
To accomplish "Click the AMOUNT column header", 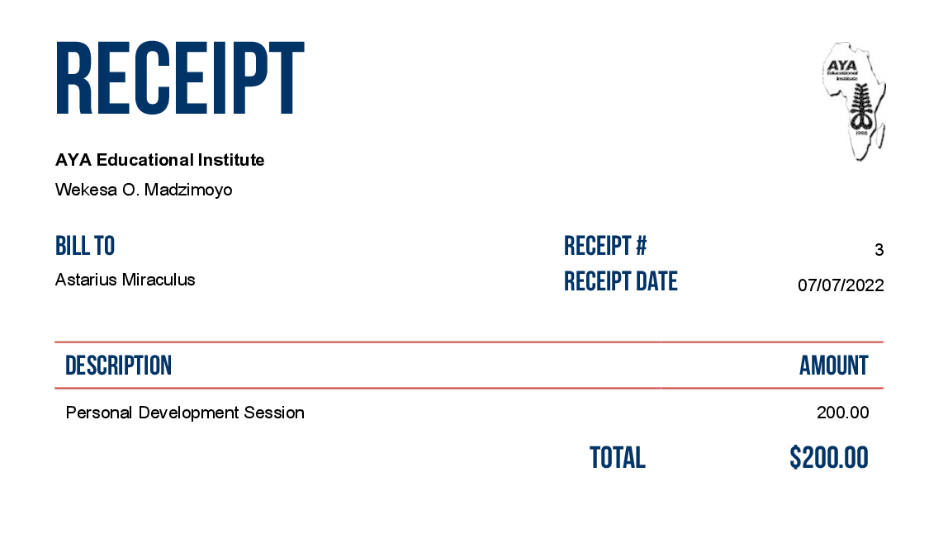I will pyautogui.click(x=834, y=366).
